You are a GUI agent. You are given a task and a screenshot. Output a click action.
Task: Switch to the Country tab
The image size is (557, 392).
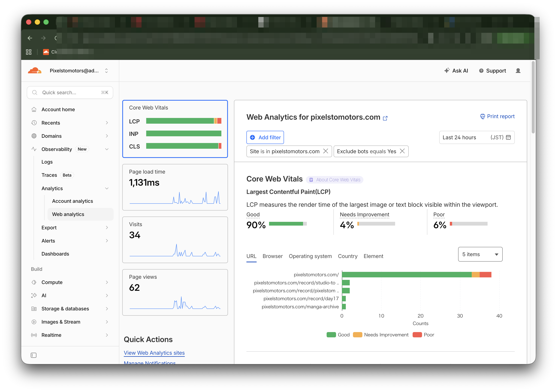pyautogui.click(x=347, y=256)
